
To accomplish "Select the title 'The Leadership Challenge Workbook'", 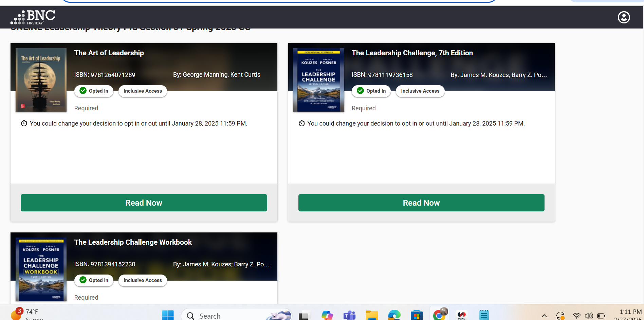I will pos(133,242).
